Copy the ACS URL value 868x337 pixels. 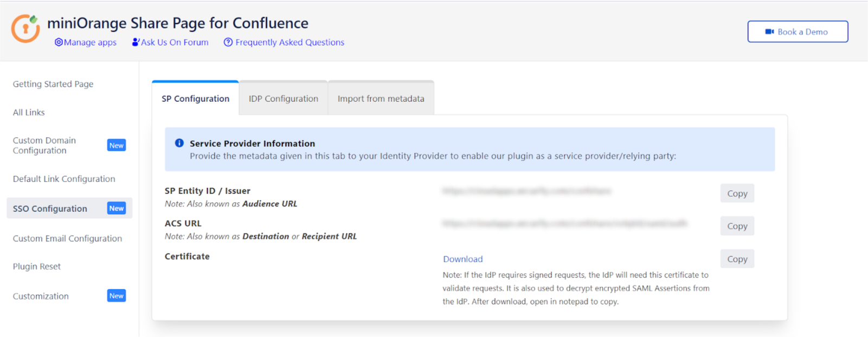tap(737, 226)
